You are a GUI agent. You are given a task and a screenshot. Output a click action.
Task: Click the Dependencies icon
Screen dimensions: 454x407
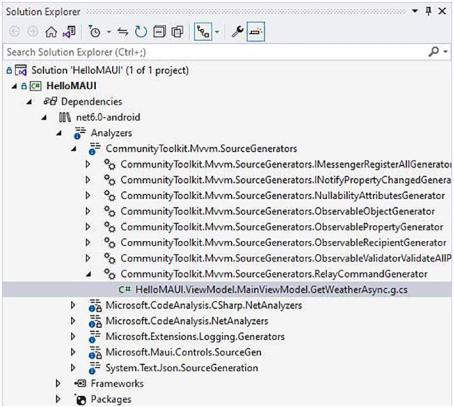coord(50,101)
